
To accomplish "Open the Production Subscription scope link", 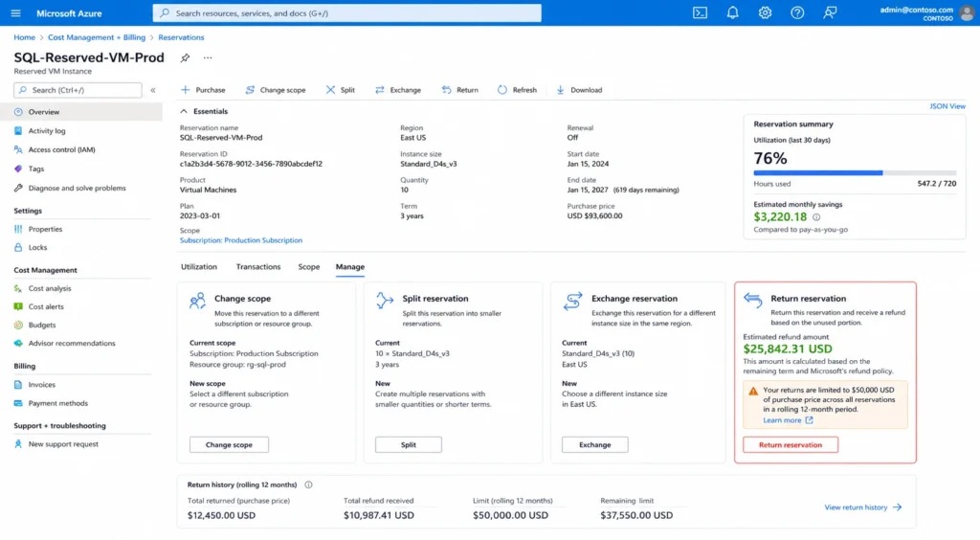I will tap(240, 240).
